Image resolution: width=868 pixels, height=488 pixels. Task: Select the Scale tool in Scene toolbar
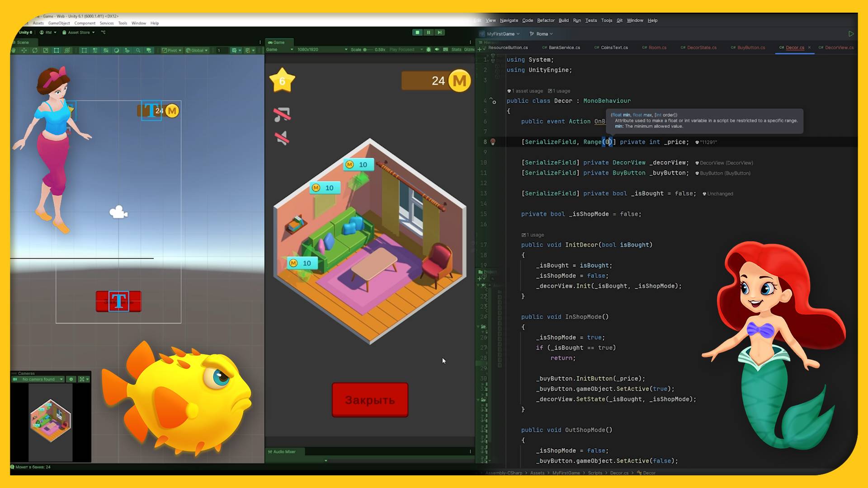tap(46, 50)
